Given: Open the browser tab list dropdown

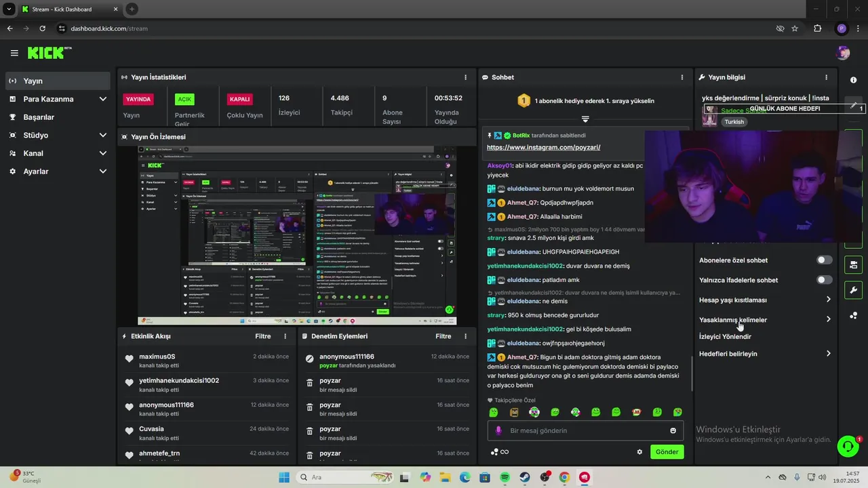Looking at the screenshot, I should [x=9, y=9].
